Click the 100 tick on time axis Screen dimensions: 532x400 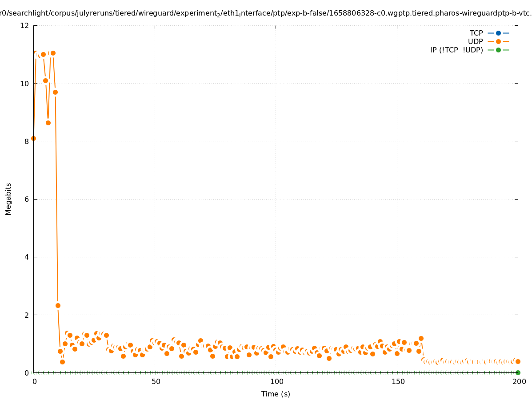pyautogui.click(x=276, y=381)
